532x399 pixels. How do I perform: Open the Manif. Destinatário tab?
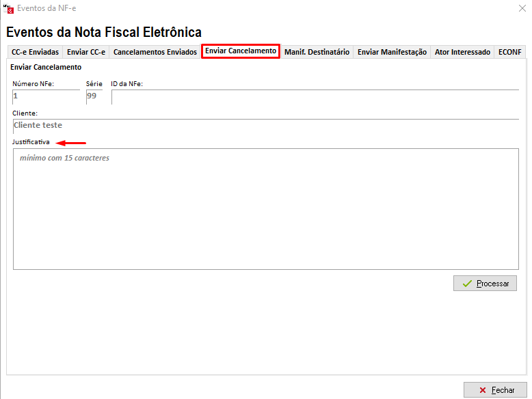[x=317, y=52]
